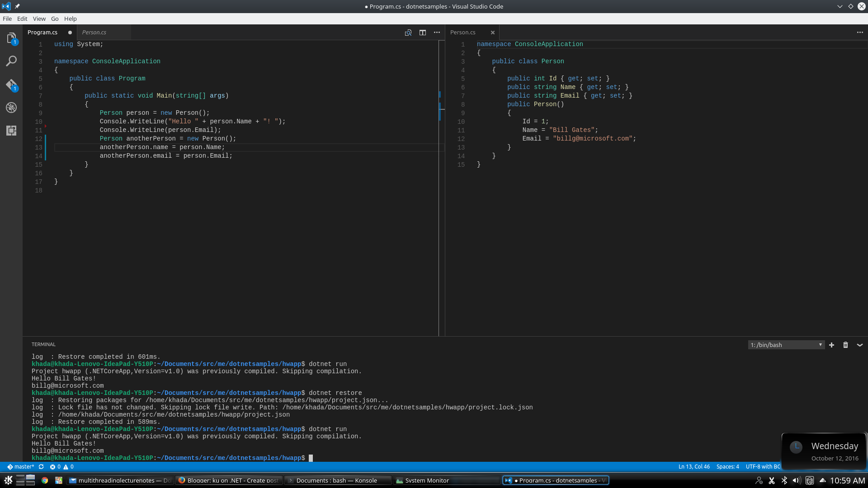Add a new terminal with plus icon

[x=831, y=345]
